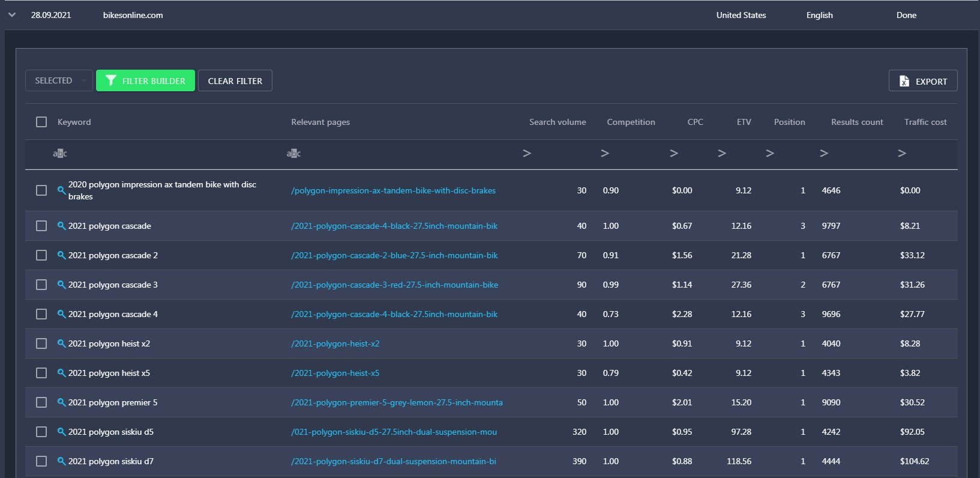Open /2021-polygon-heist-x5 page link
This screenshot has height=478, width=980.
[x=335, y=373]
